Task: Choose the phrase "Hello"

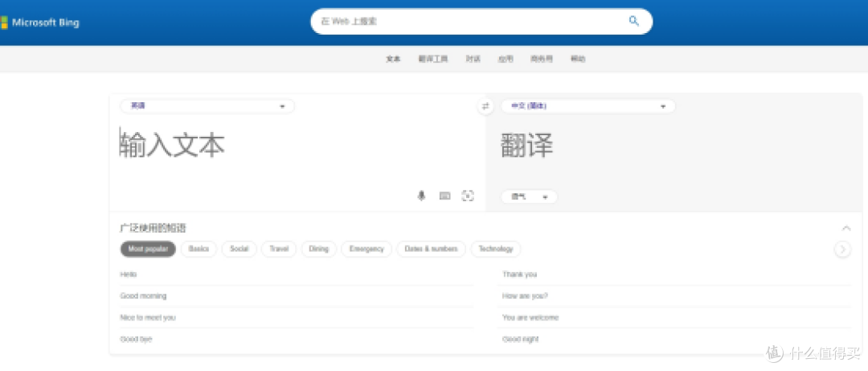Action: tap(128, 274)
